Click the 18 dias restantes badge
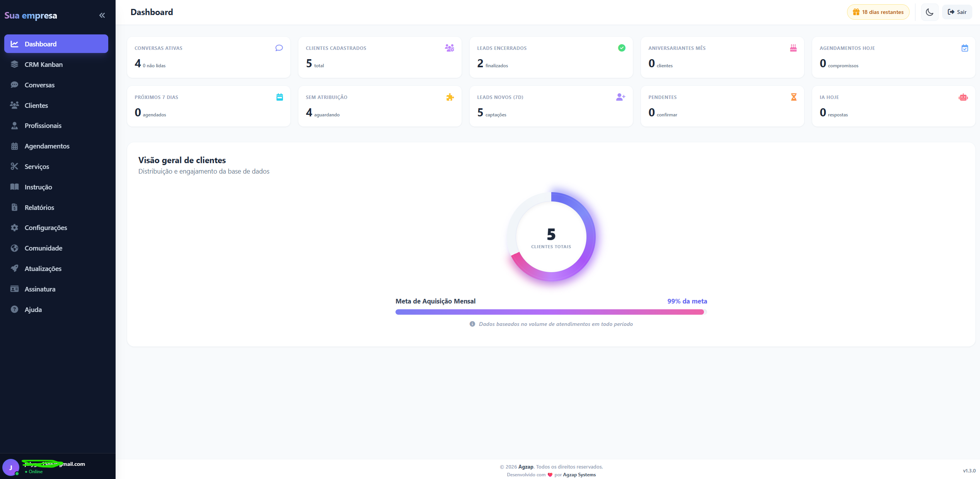The width and height of the screenshot is (980, 479). tap(878, 12)
